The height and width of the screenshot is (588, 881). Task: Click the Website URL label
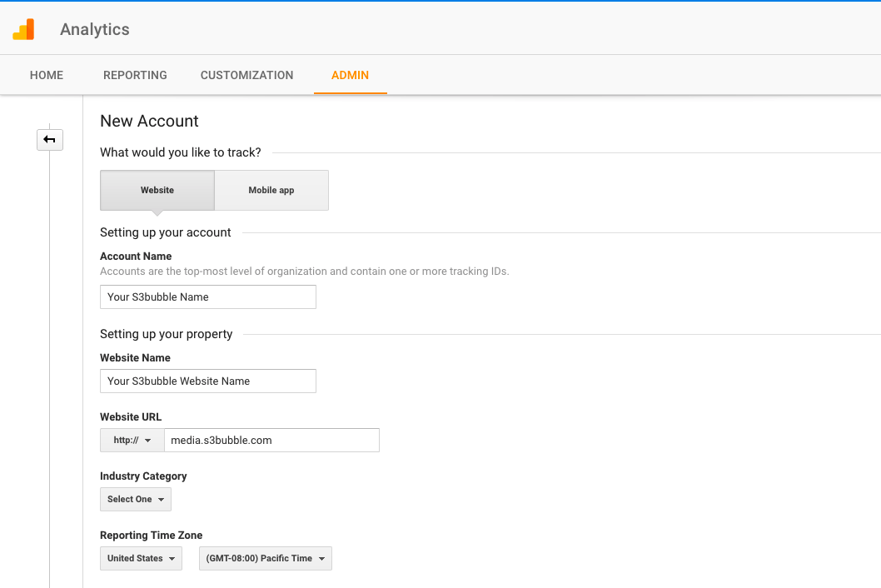pos(131,416)
